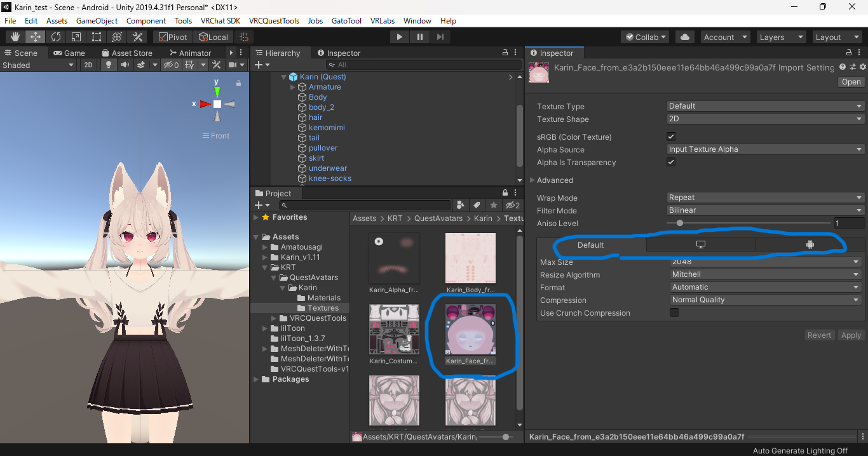This screenshot has width=868, height=456.
Task: Toggle Alpha Is Transparency checkbox
Action: point(671,162)
